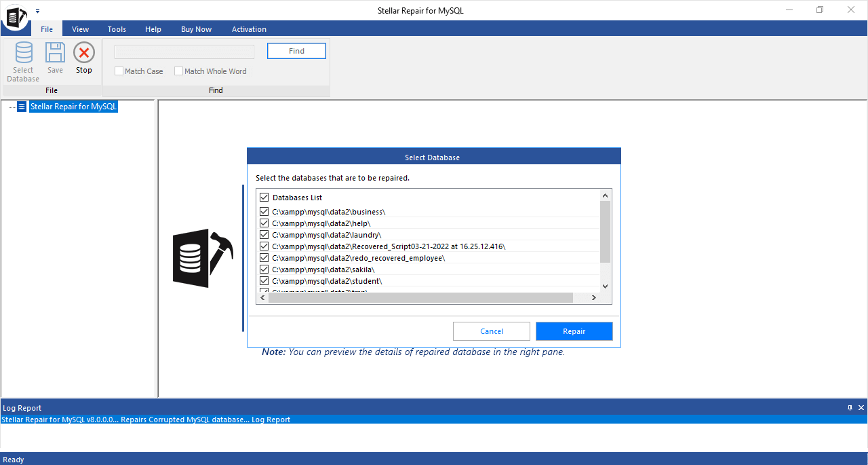
Task: Click the database list vertical scrollbar thumb
Action: (x=606, y=231)
